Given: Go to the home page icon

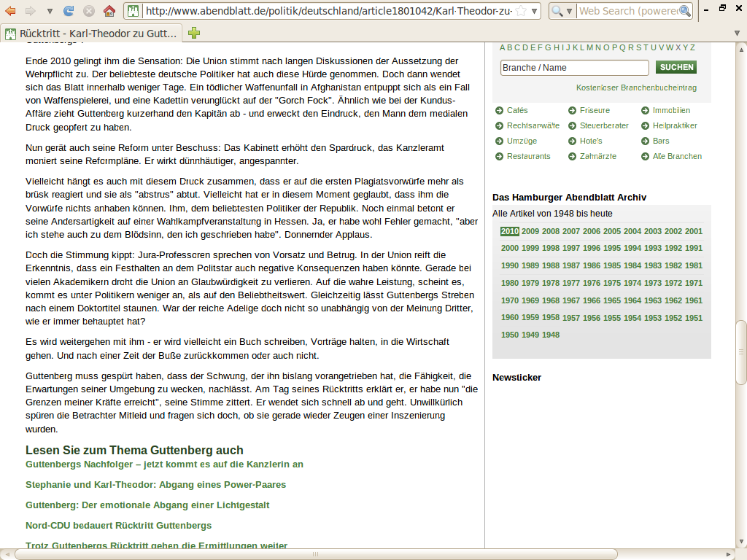Looking at the screenshot, I should (x=109, y=10).
